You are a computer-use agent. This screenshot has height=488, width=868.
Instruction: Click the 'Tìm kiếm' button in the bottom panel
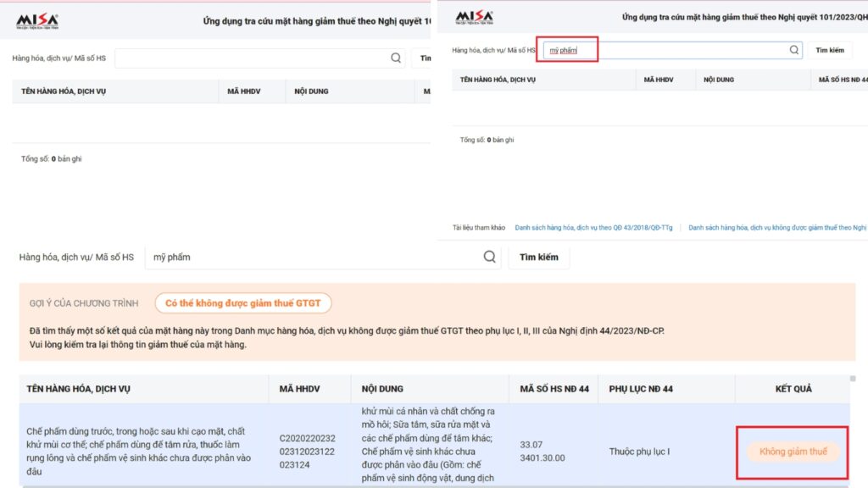point(538,258)
